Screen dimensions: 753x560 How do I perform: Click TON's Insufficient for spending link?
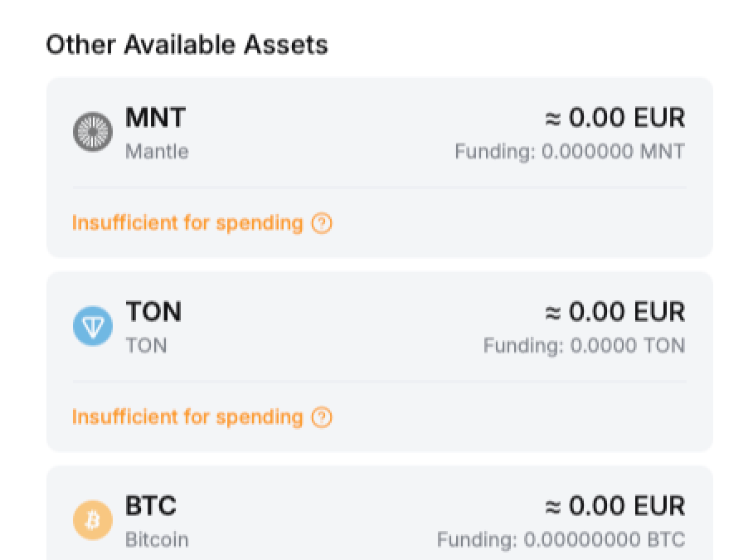(187, 417)
